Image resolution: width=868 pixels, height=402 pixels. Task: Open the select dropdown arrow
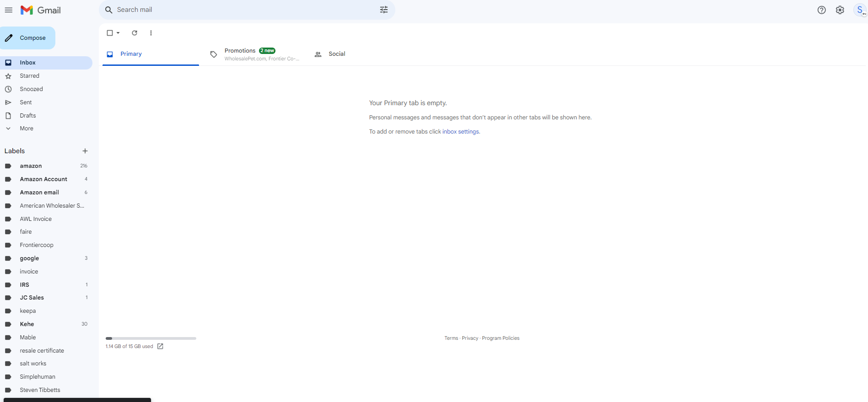pos(118,33)
